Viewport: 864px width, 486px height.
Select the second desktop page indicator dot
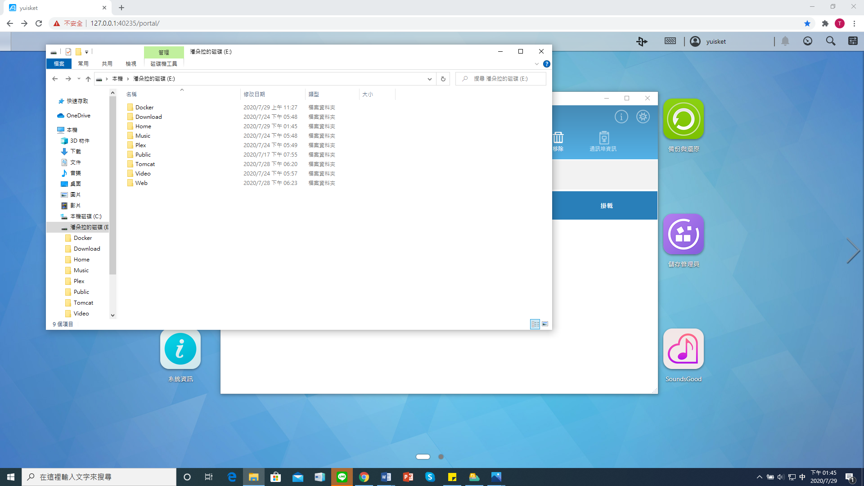(x=441, y=457)
